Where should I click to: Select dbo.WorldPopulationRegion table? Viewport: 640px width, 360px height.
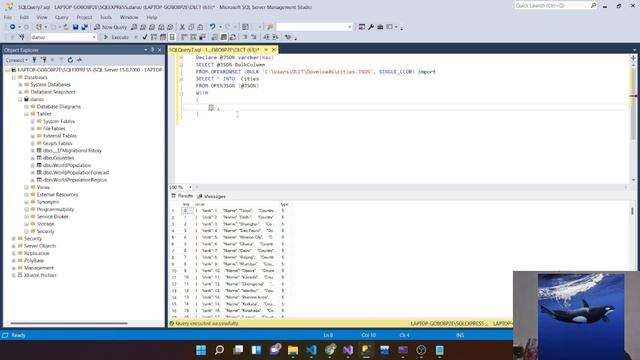(x=75, y=180)
